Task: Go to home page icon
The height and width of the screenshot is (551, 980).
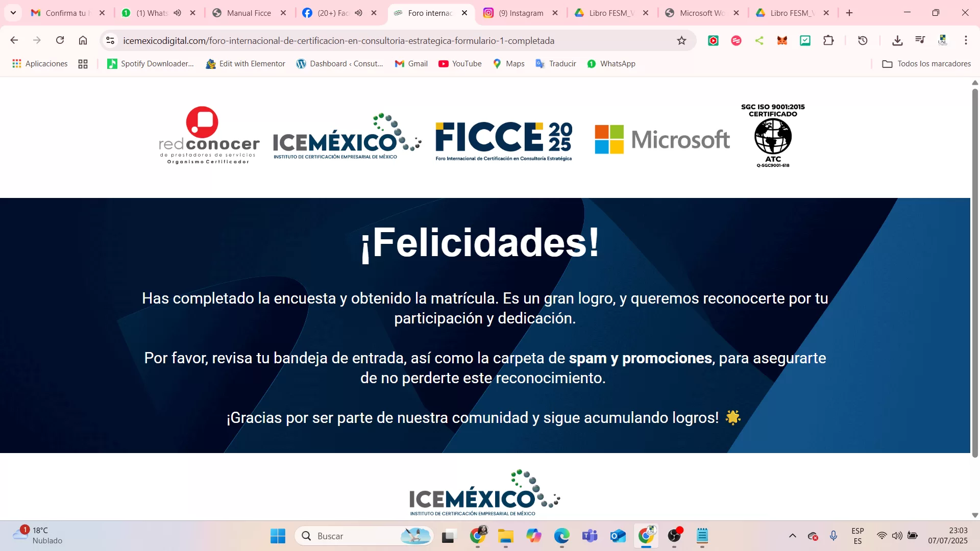Action: (x=83, y=40)
